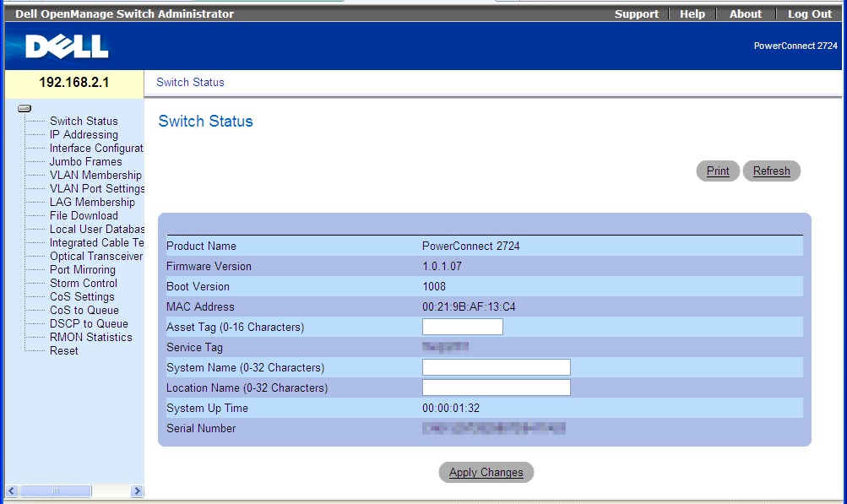Screen dimensions: 847x504
Task: Open the Support link in top bar
Action: (637, 14)
